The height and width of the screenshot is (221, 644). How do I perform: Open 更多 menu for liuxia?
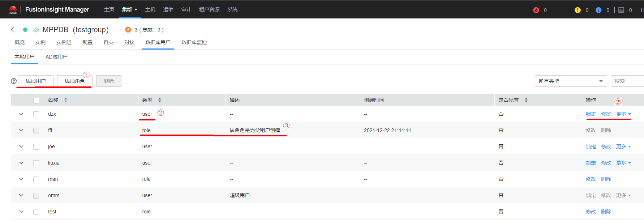(x=623, y=163)
